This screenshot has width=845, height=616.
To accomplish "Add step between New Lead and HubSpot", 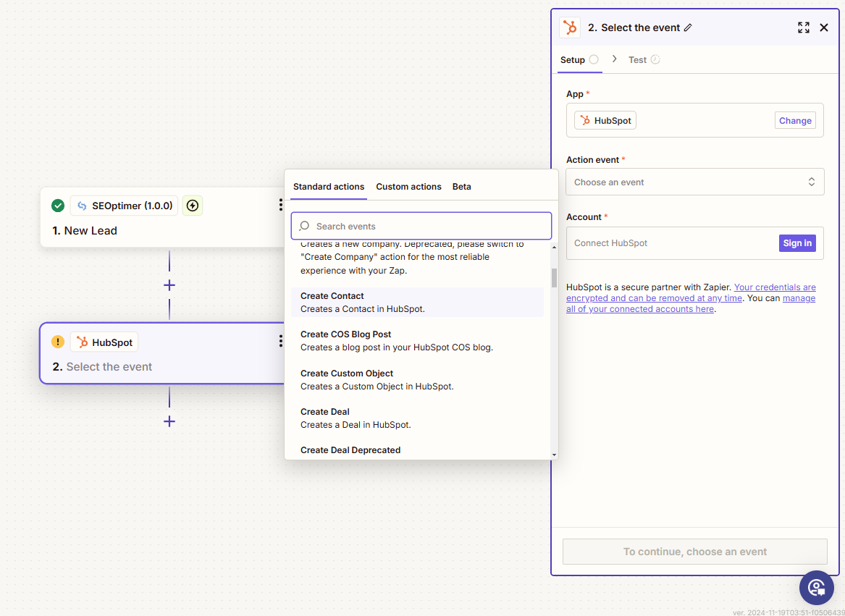I will point(169,285).
